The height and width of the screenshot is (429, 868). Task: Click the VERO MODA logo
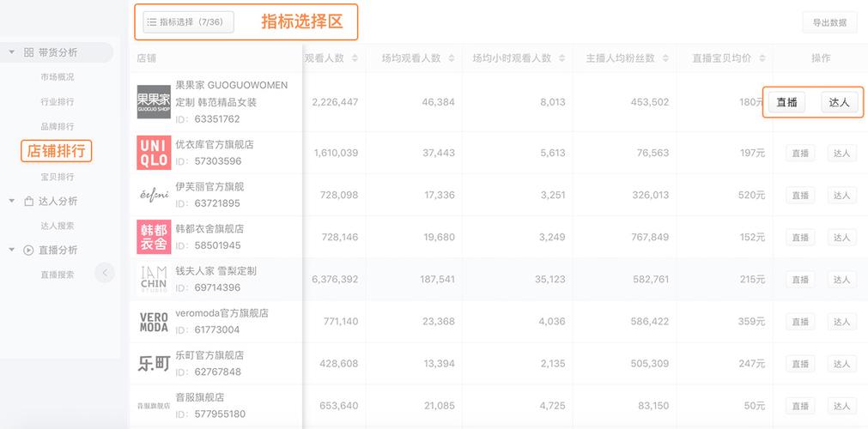(x=154, y=322)
